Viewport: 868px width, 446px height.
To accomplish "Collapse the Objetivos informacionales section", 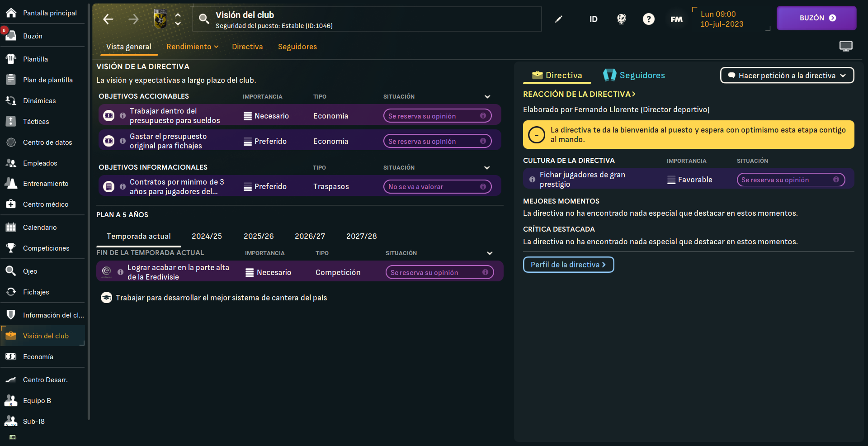I will (x=487, y=168).
